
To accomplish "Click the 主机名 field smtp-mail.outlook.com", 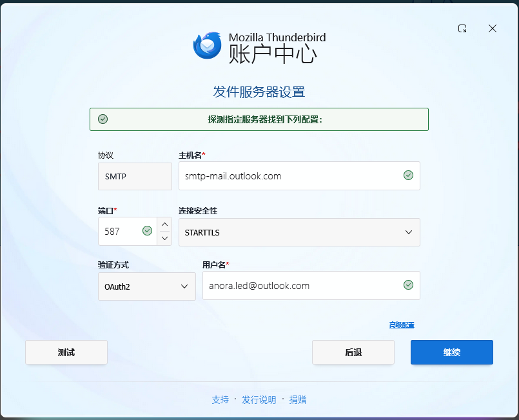I will coord(299,176).
